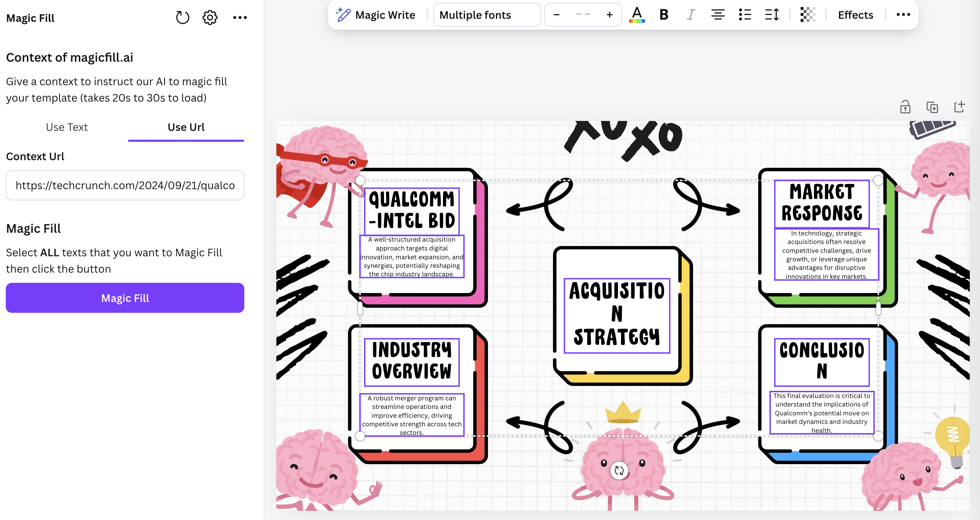
Task: Open transparency checkerboard control
Action: tap(807, 15)
